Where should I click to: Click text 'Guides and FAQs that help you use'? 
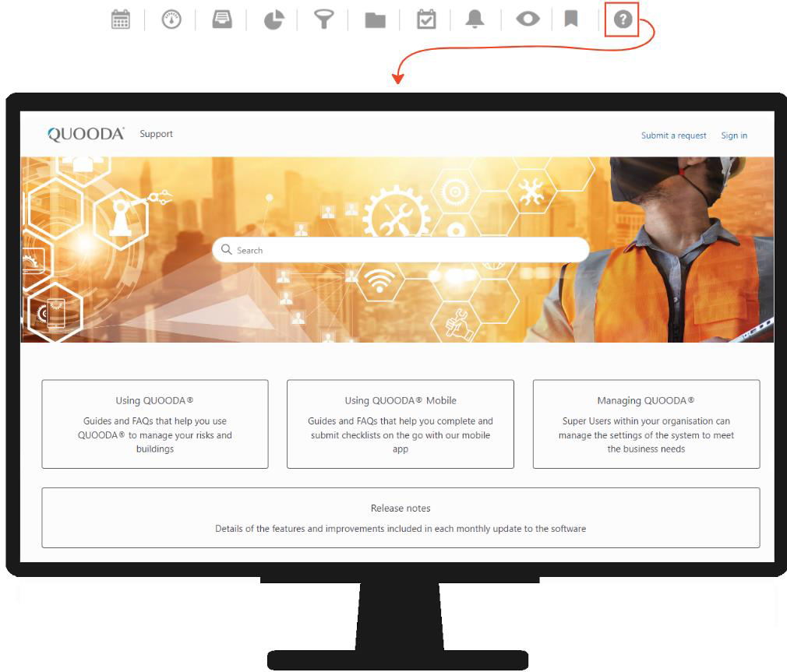[x=154, y=421]
